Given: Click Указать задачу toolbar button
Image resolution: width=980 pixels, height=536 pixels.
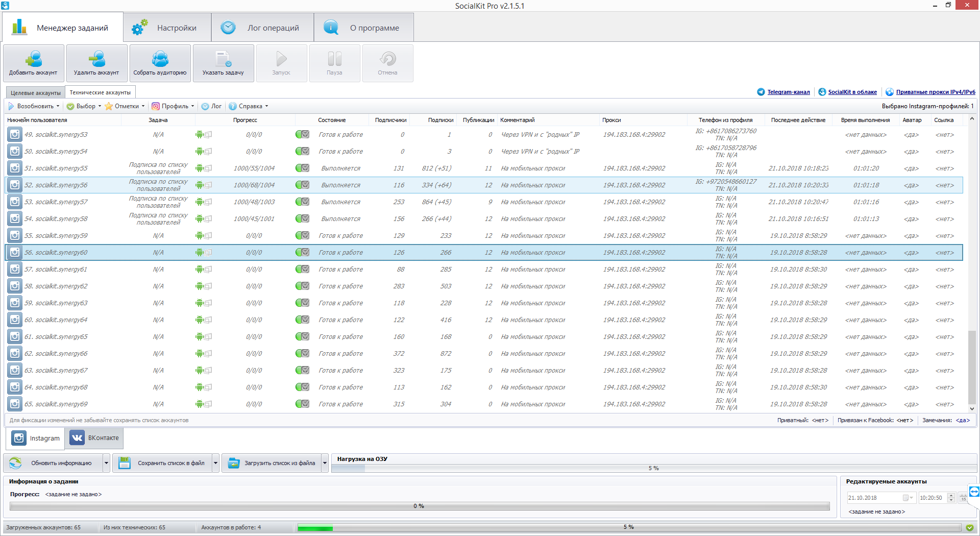Looking at the screenshot, I should click(223, 63).
